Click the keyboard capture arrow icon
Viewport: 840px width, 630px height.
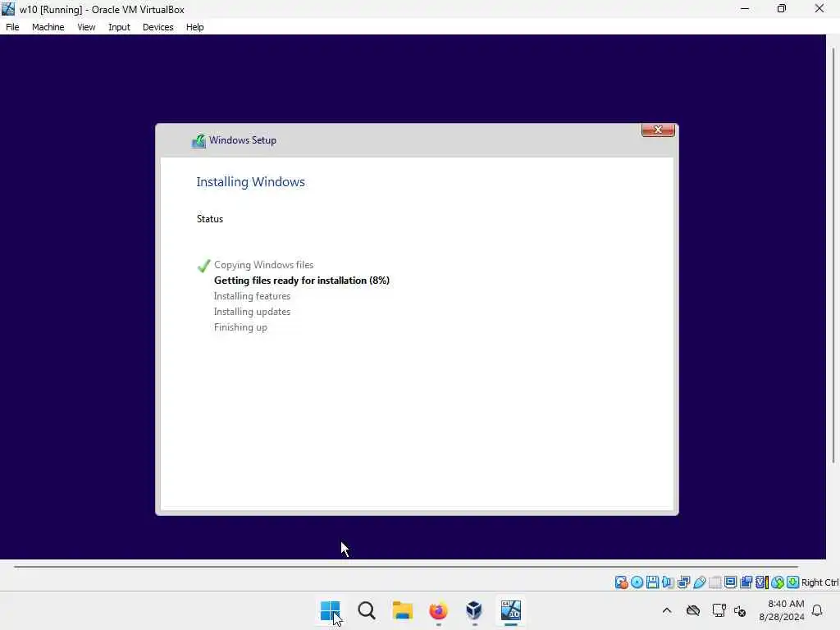point(793,582)
